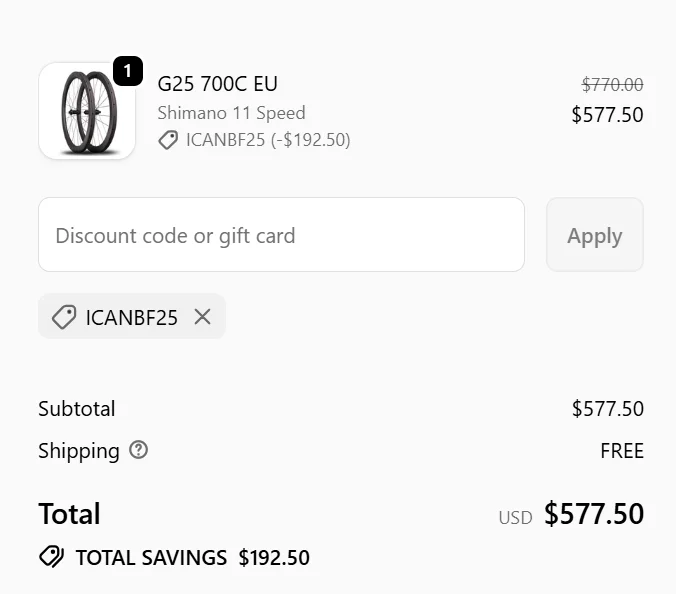Screen dimensions: 676x594
Task: Click the Subtotal label
Action: point(77,409)
